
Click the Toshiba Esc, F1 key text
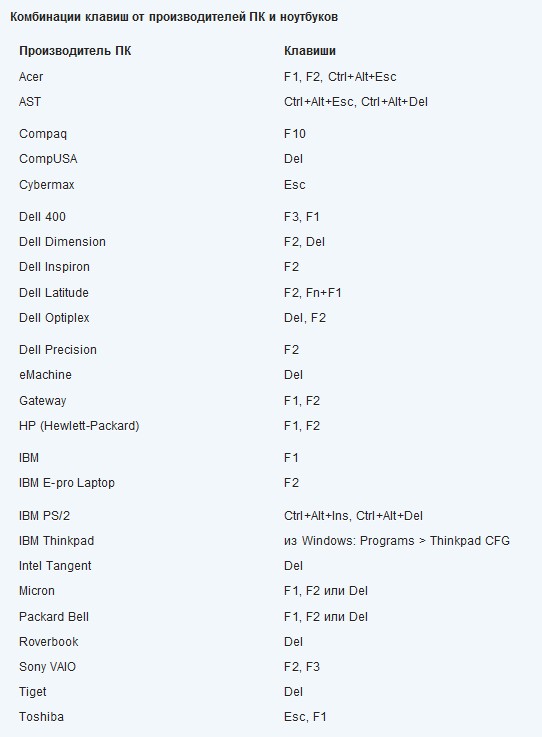tap(305, 717)
